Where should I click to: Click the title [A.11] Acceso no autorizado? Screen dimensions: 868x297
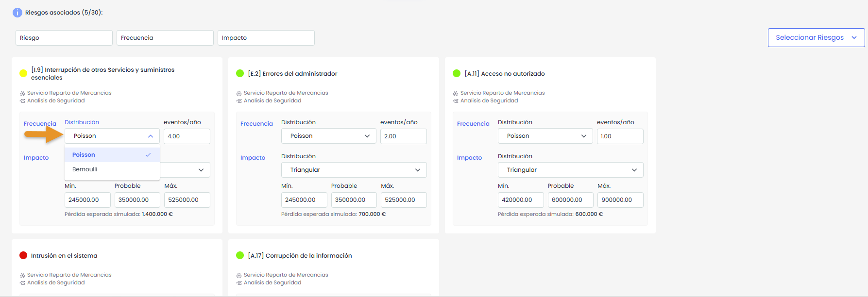tap(505, 74)
